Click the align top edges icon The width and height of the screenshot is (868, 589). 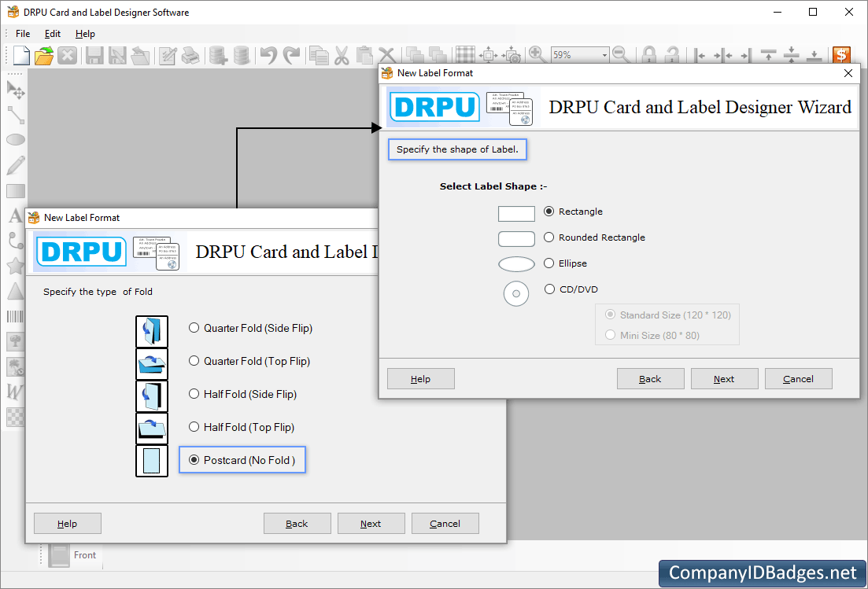tap(768, 55)
